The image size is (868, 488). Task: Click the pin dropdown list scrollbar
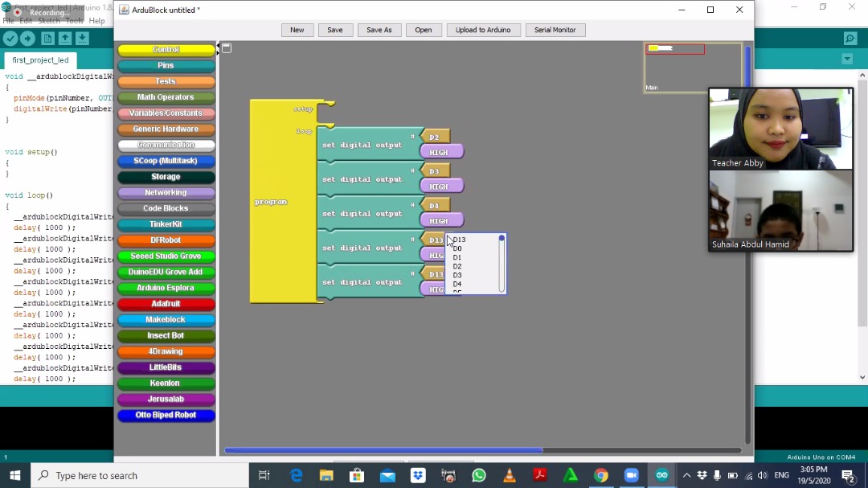[502, 264]
